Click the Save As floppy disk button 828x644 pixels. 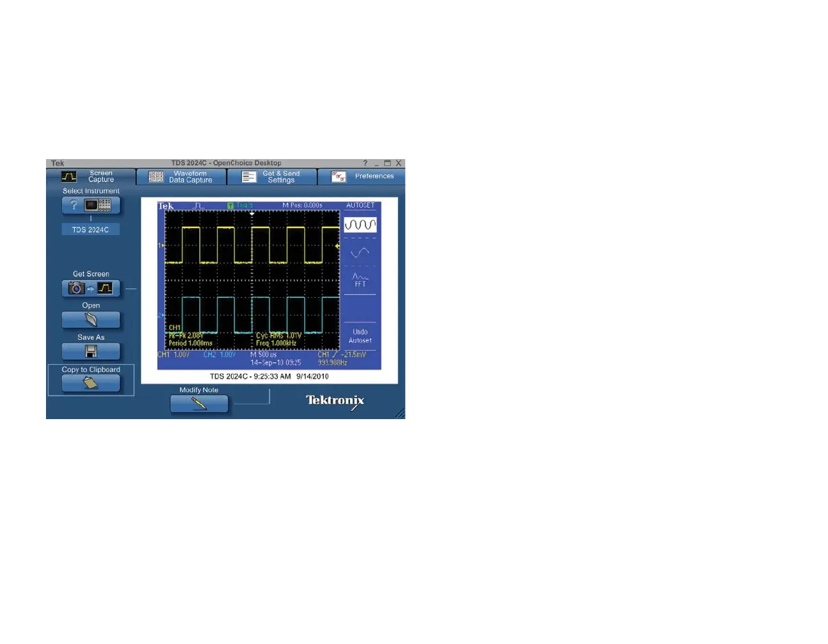[91, 351]
